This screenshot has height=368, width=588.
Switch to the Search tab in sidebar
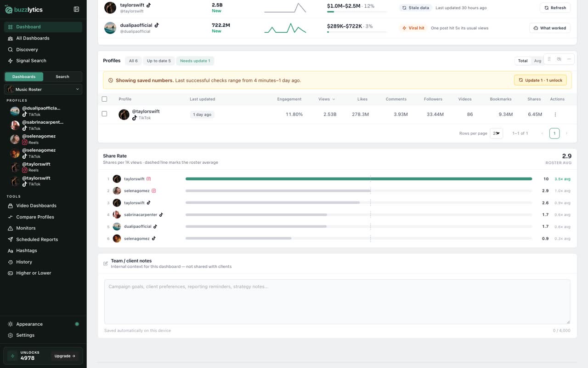(62, 77)
